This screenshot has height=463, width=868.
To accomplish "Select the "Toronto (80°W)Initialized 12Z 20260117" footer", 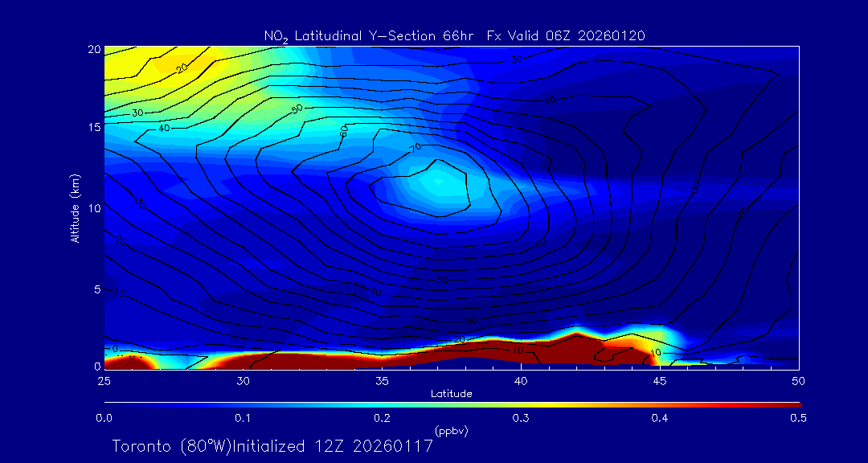I will [x=272, y=446].
